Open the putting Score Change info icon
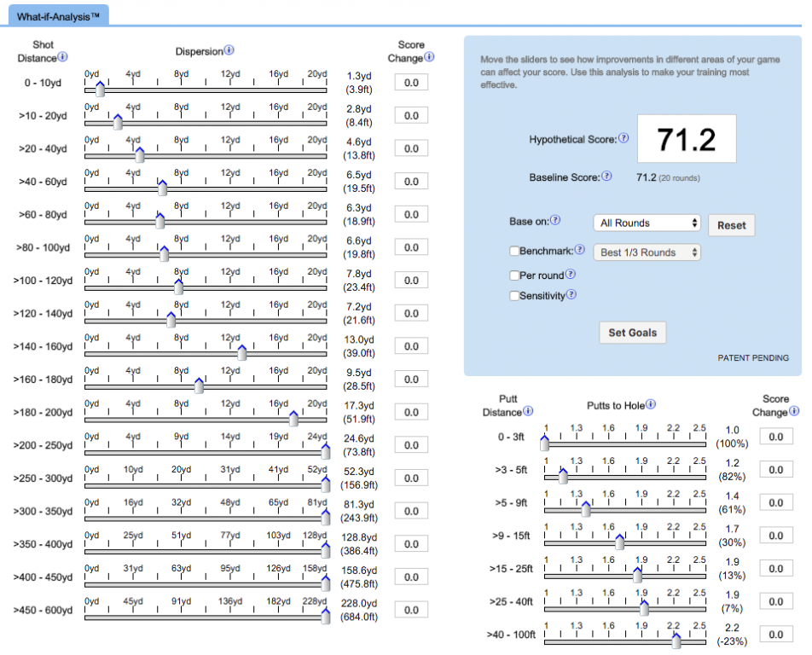 pyautogui.click(x=794, y=411)
